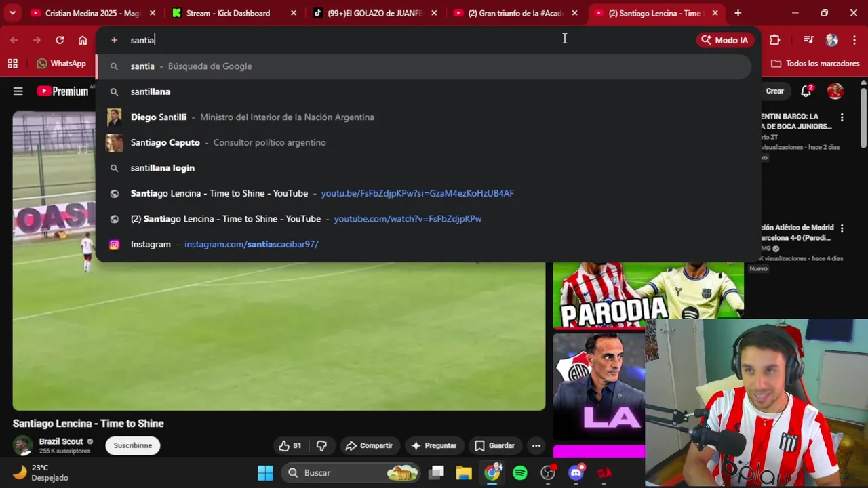Reload the current page
Screen dimensions: 868x488
[x=60, y=40]
